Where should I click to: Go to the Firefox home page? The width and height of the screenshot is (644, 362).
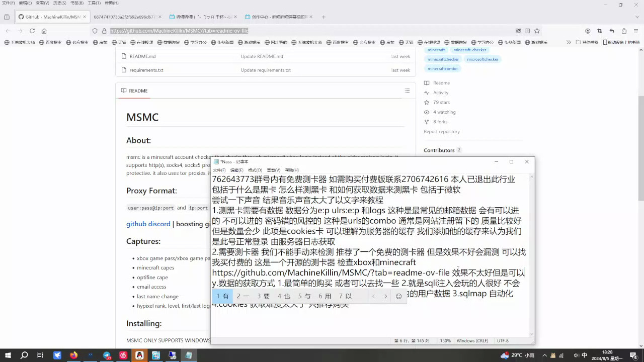[44, 31]
